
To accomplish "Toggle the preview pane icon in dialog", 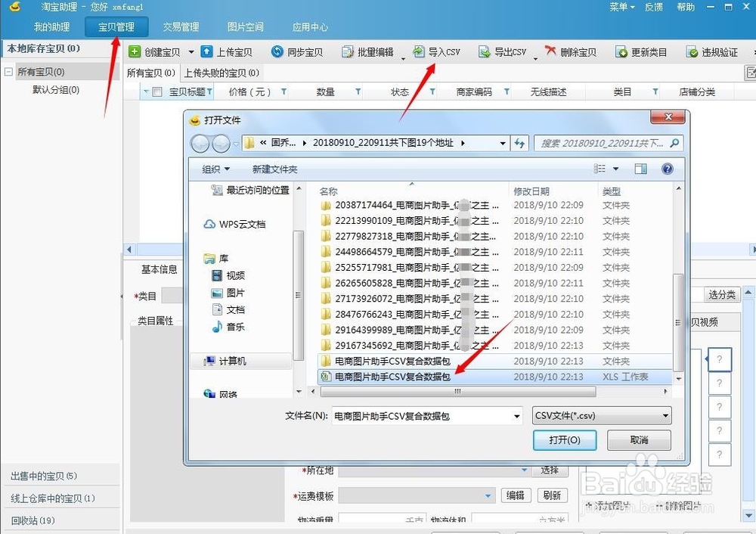I will [x=641, y=169].
